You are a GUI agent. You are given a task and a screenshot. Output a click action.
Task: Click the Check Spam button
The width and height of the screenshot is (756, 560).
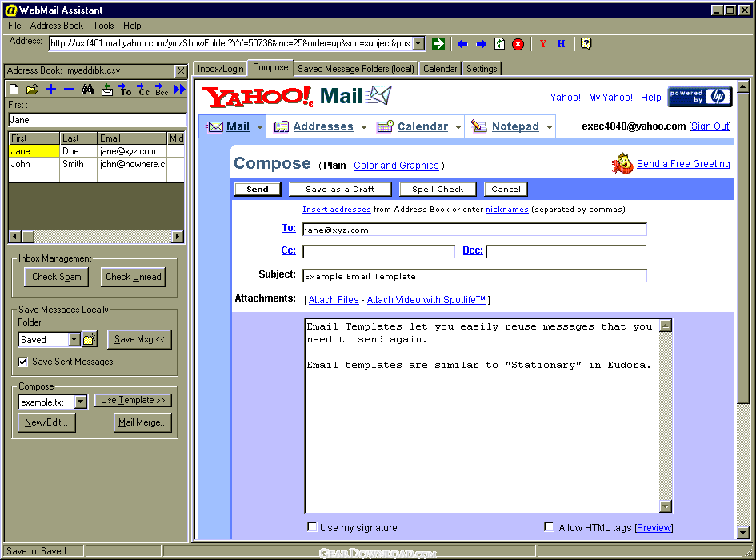coord(57,277)
